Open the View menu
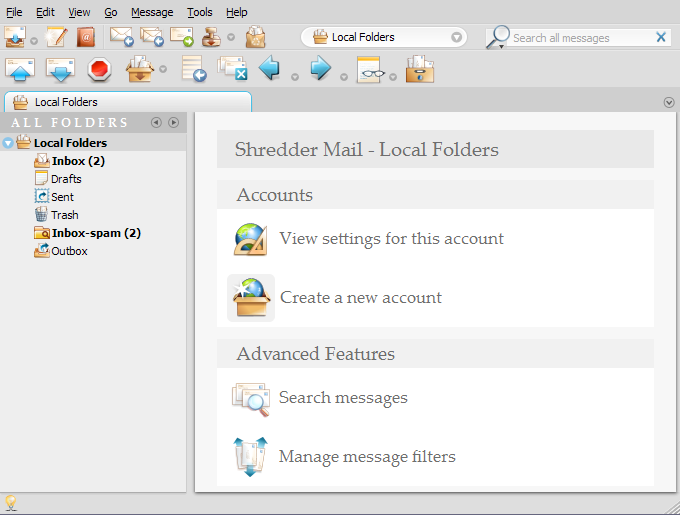This screenshot has width=680, height=515. 79,12
